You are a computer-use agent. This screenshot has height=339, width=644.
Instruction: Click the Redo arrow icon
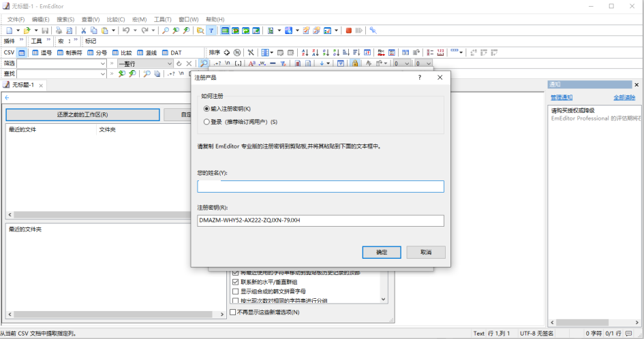pos(144,31)
